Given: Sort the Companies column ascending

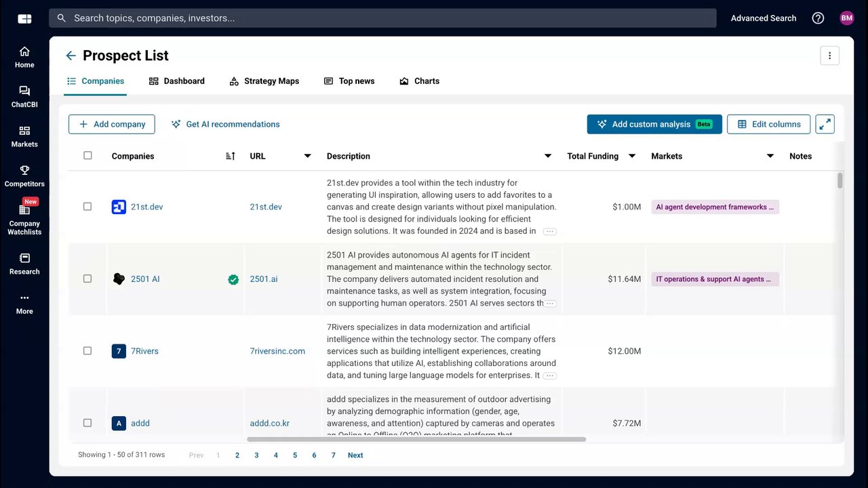Looking at the screenshot, I should point(231,156).
